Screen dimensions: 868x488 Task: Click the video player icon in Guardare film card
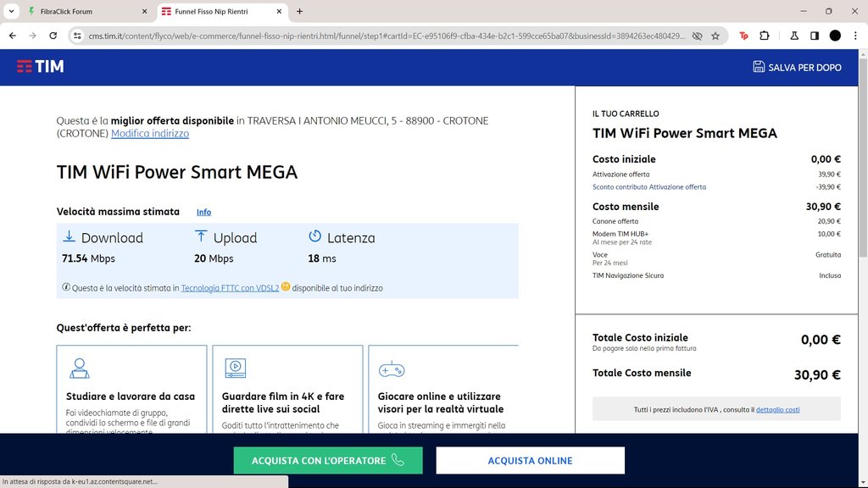(x=236, y=369)
